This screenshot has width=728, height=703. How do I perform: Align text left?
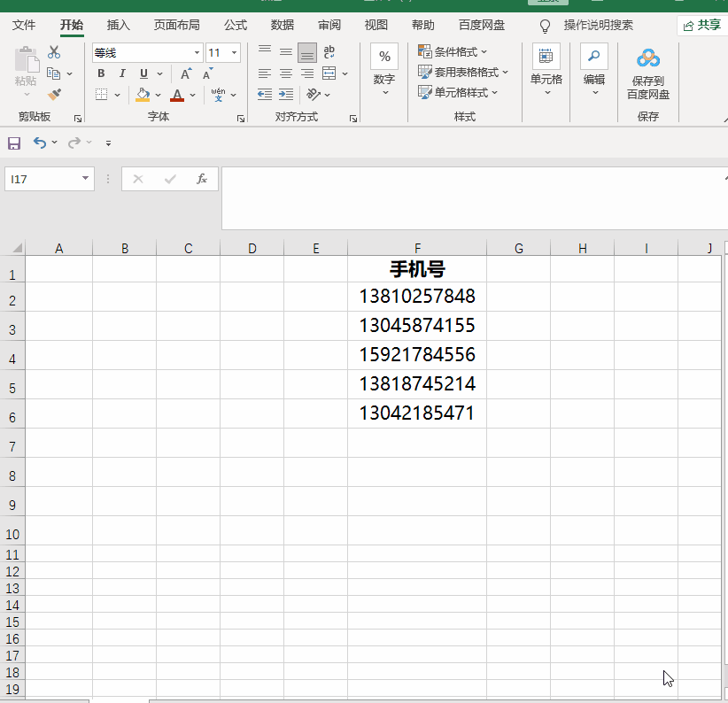tap(265, 73)
